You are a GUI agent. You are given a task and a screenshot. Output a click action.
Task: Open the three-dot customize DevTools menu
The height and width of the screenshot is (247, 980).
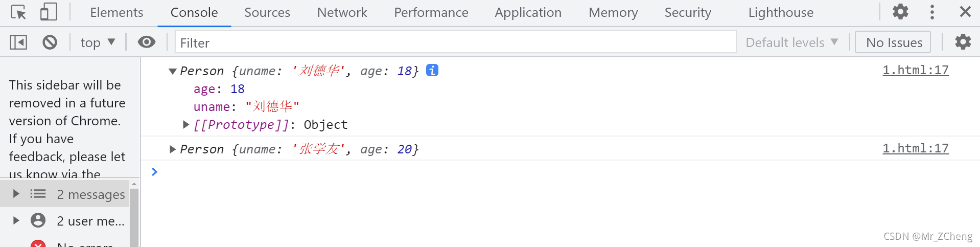tap(932, 12)
